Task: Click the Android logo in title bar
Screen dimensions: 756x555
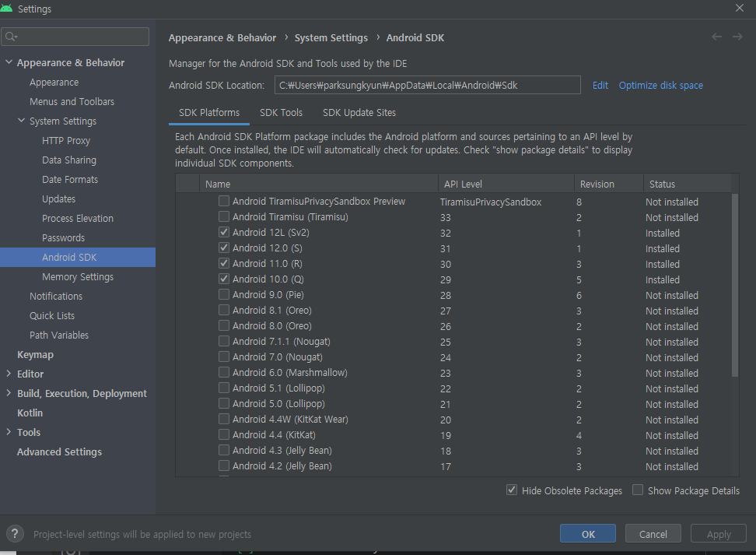Action: (6, 9)
